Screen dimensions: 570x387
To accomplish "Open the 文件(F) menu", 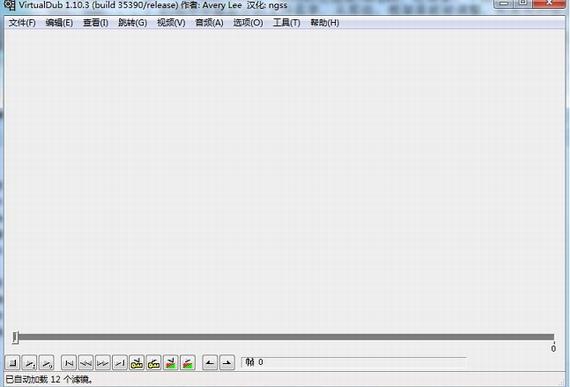I will point(22,23).
